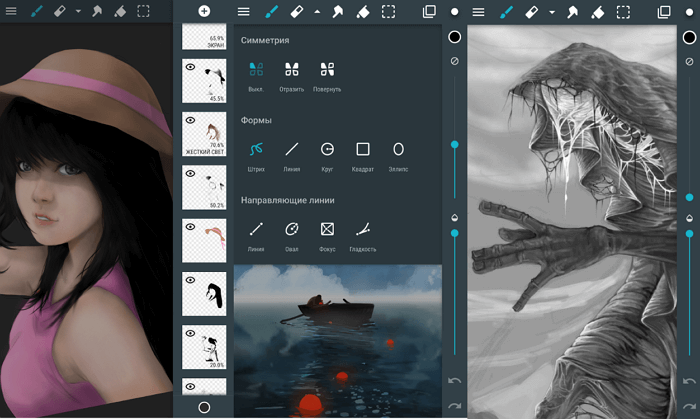Select the Круг (circle) shape tool
This screenshot has height=419, width=700.
[x=326, y=149]
